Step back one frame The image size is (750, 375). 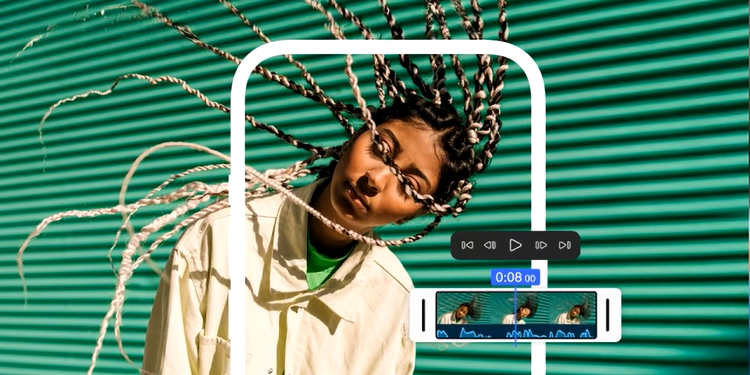(x=490, y=245)
